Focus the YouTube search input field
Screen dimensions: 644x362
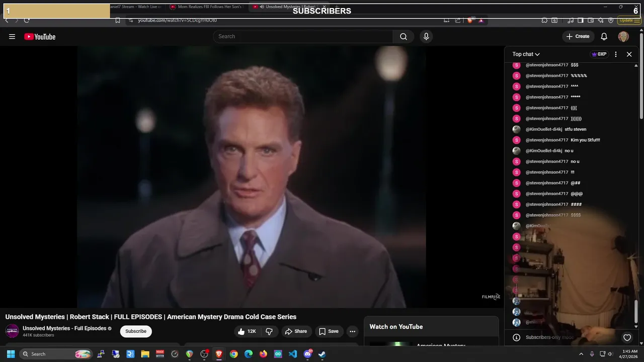coord(303,36)
